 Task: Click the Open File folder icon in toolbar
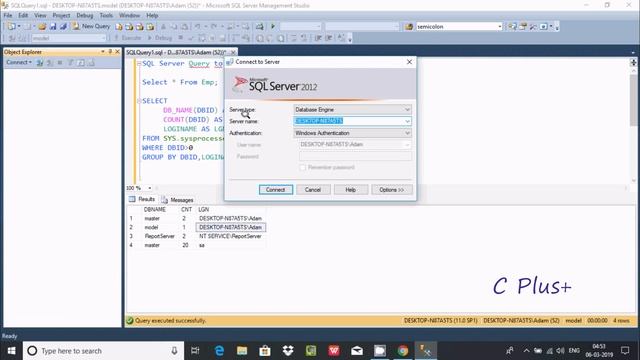pos(42,27)
